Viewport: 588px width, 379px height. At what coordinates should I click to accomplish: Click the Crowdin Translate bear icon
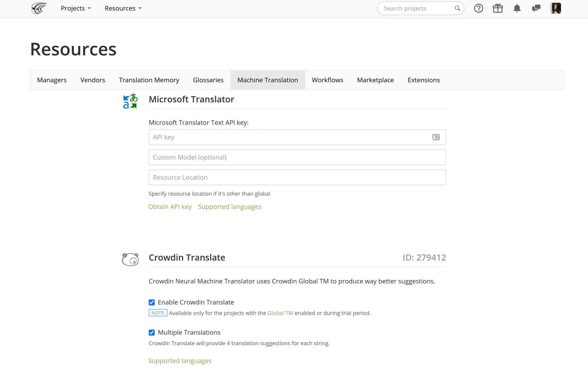point(130,258)
